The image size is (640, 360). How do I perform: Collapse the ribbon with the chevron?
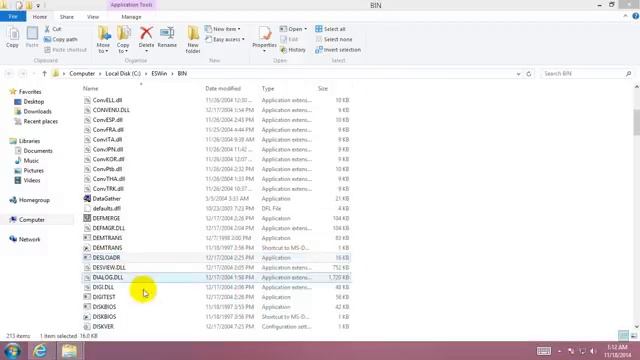point(625,16)
